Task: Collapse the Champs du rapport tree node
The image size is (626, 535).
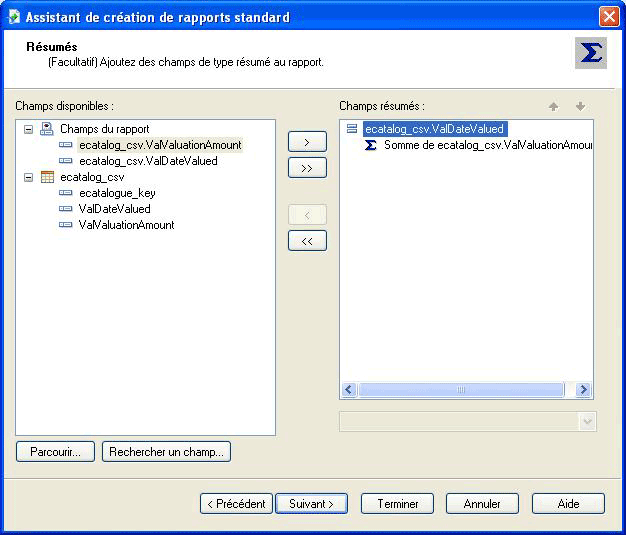Action: 27,129
